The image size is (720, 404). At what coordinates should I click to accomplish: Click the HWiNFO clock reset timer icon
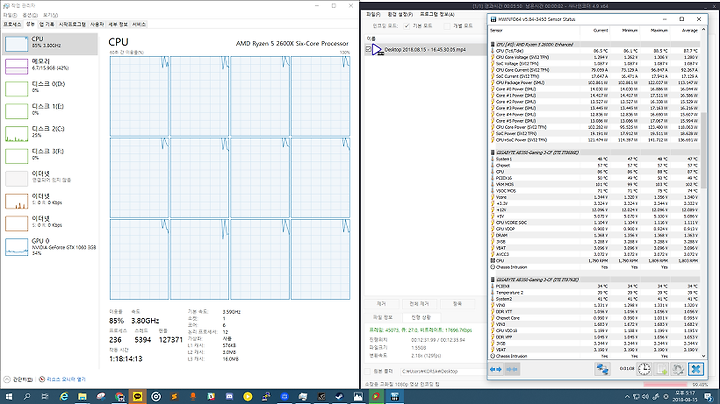(x=644, y=369)
